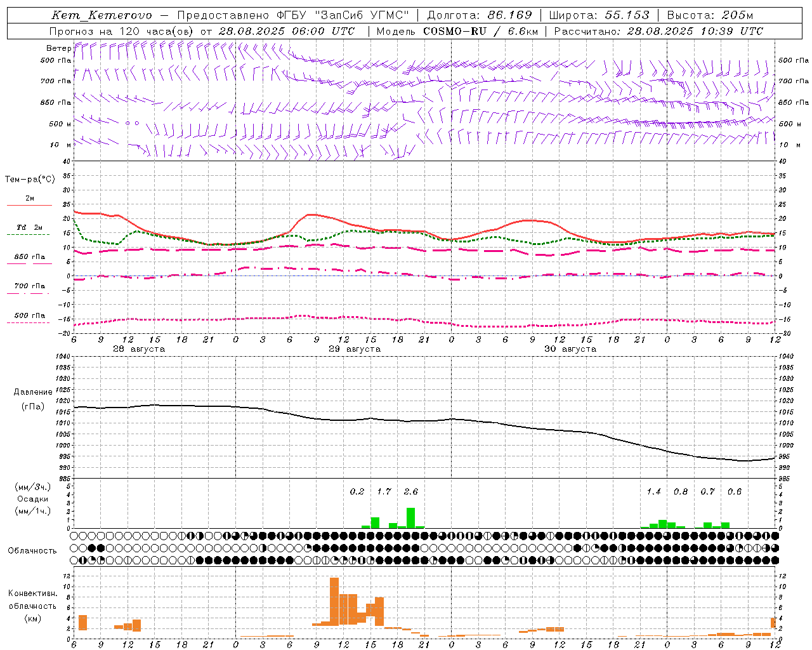This screenshot has width=812, height=650.
Task: Click the '(км)' unit under convective label
Action: click(33, 618)
